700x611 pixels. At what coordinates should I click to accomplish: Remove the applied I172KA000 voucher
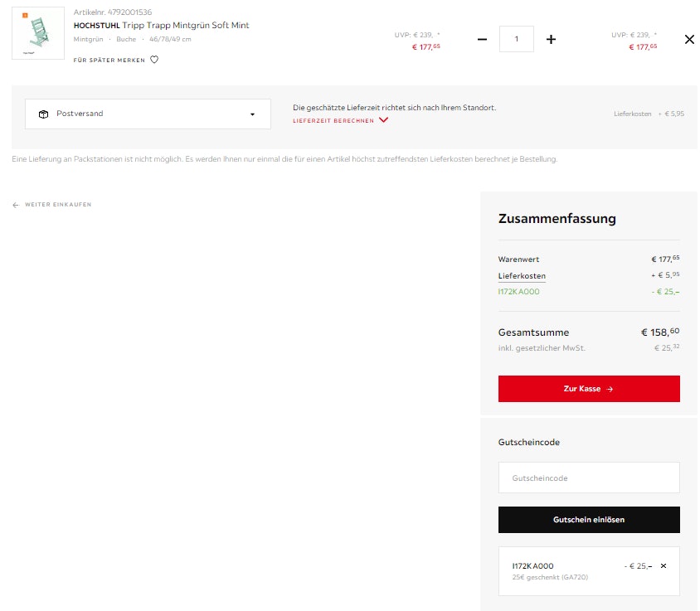[664, 566]
